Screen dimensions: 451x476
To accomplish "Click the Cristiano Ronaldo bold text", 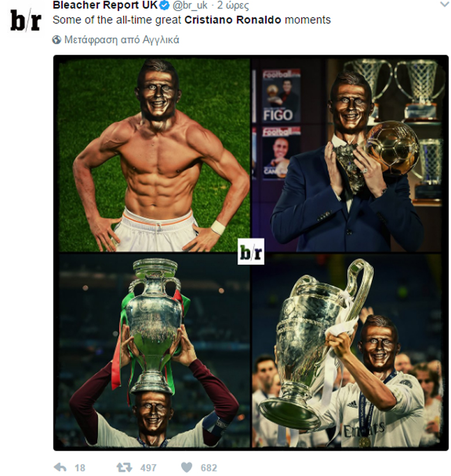I will [233, 20].
